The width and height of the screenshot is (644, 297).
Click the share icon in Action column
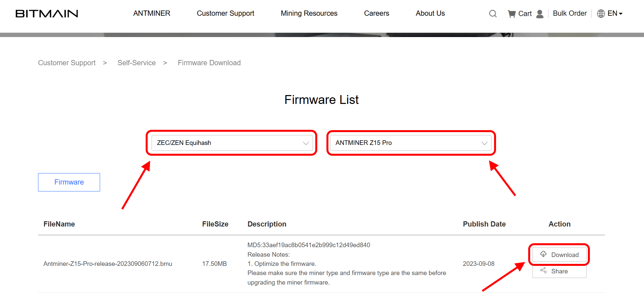[x=543, y=271]
